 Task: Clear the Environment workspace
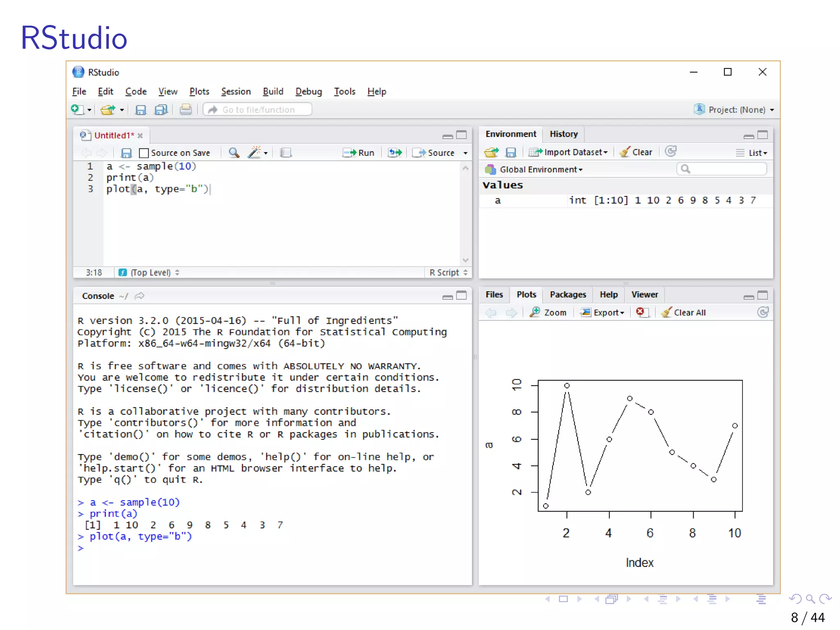coord(636,152)
